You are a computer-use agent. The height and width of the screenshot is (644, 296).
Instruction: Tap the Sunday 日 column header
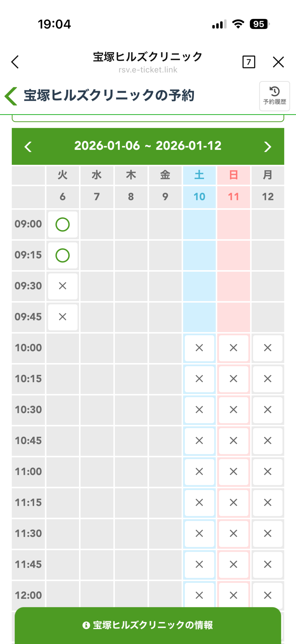233,175
